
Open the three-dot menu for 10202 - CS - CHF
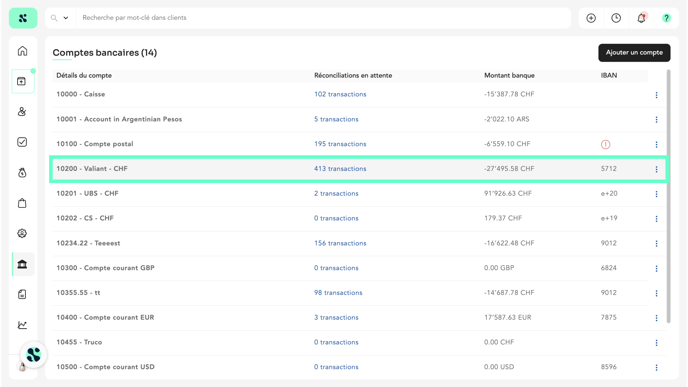656,219
